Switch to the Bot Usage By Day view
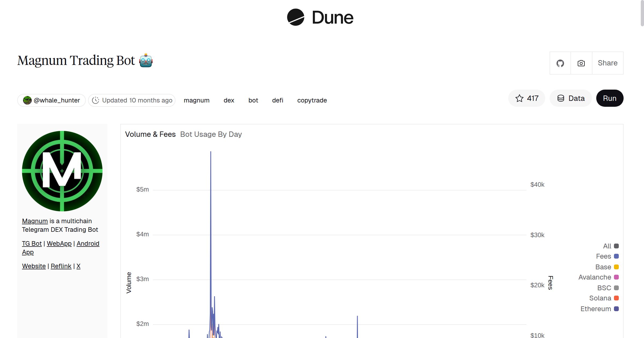This screenshot has height=338, width=644. pos(211,134)
